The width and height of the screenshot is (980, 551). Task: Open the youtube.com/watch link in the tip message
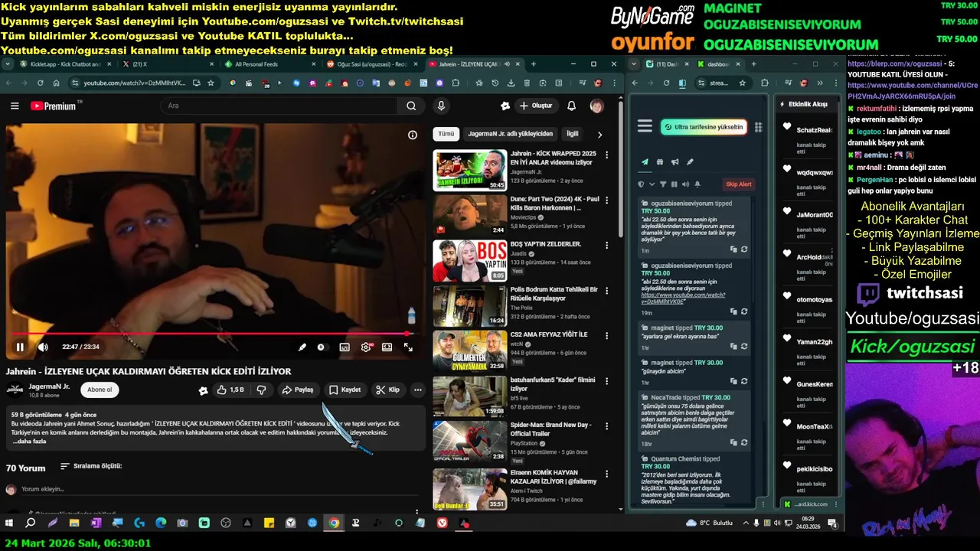(683, 298)
